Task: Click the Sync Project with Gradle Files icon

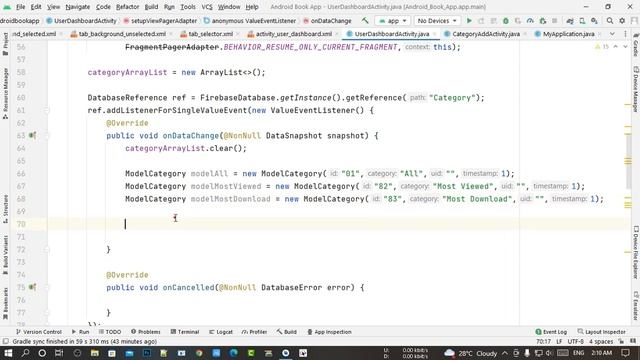Action: (570, 20)
